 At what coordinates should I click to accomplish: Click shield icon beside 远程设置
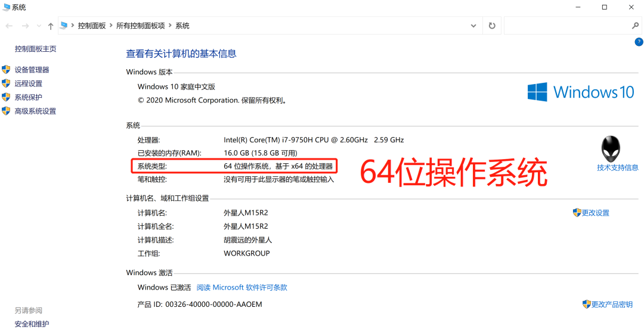click(6, 83)
